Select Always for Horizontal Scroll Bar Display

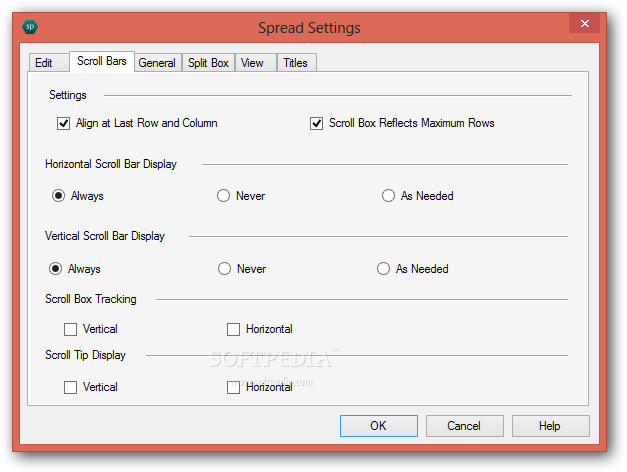click(59, 196)
